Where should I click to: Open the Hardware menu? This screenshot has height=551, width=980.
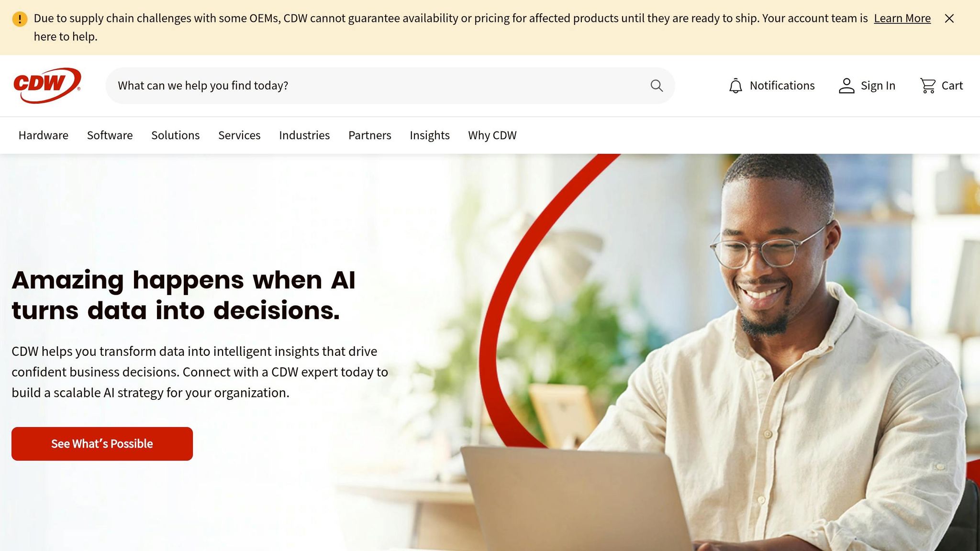pyautogui.click(x=44, y=135)
